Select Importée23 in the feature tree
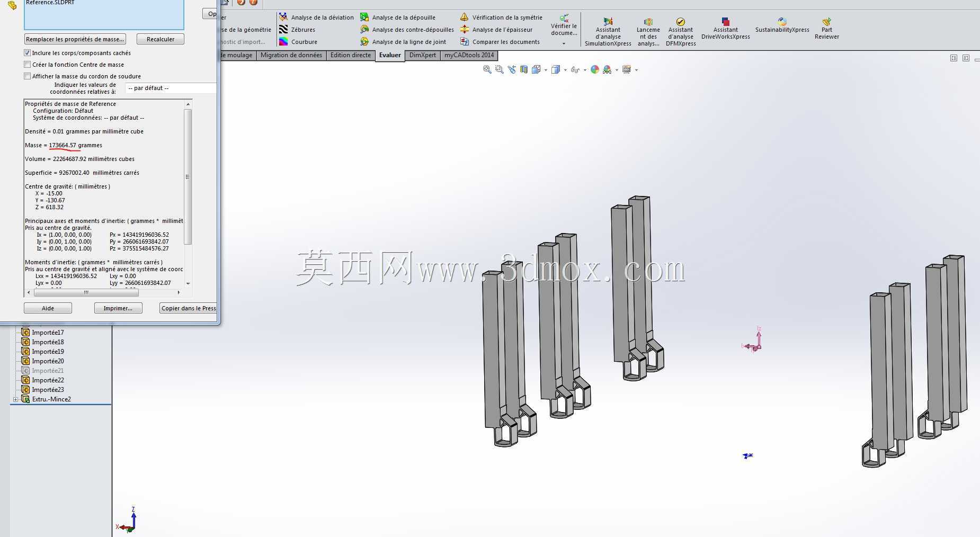The image size is (980, 537). pos(48,390)
